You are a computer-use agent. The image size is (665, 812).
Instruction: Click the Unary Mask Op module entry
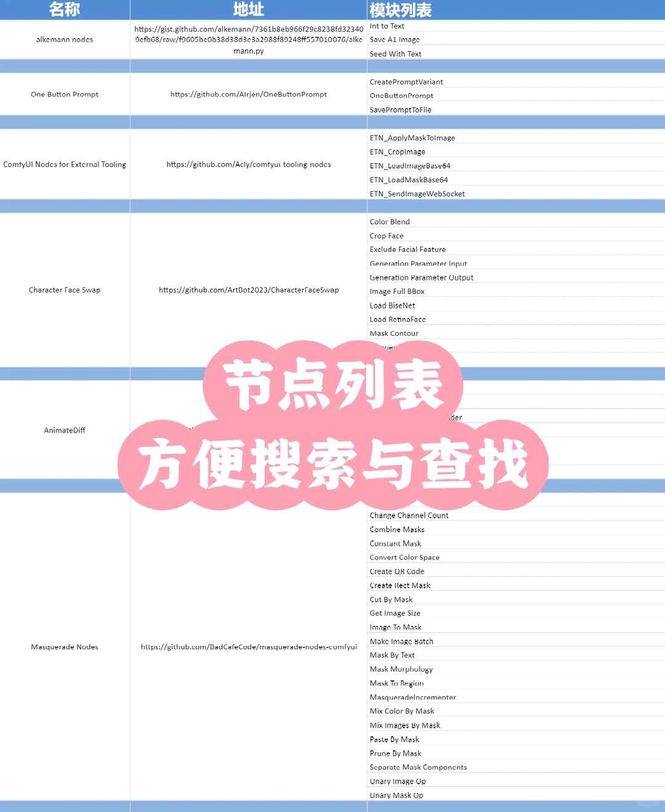397,795
